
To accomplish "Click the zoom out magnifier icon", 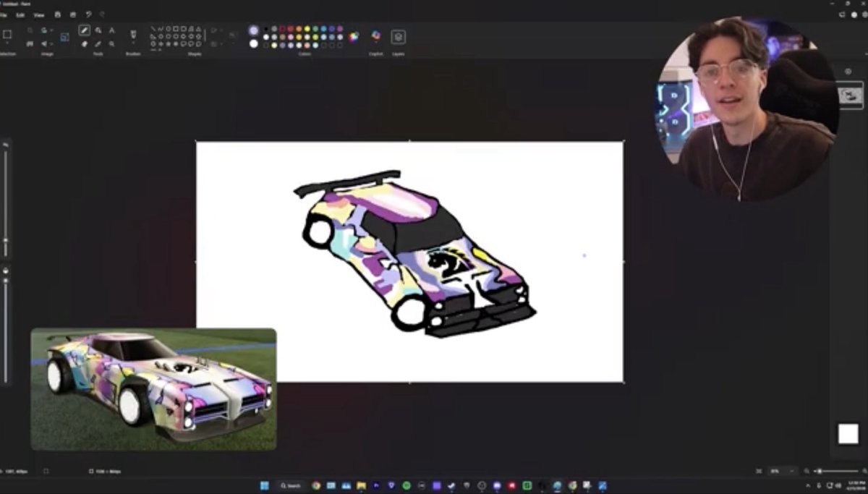I will pyautogui.click(x=806, y=471).
